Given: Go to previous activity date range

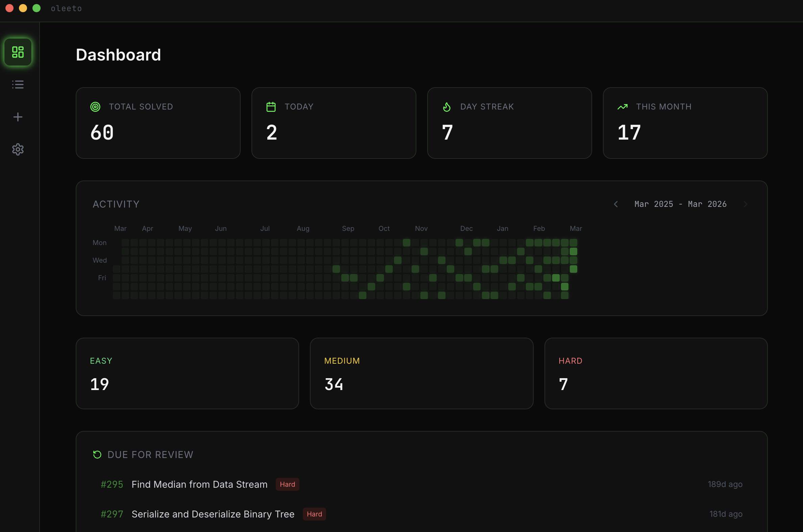Looking at the screenshot, I should coord(616,204).
